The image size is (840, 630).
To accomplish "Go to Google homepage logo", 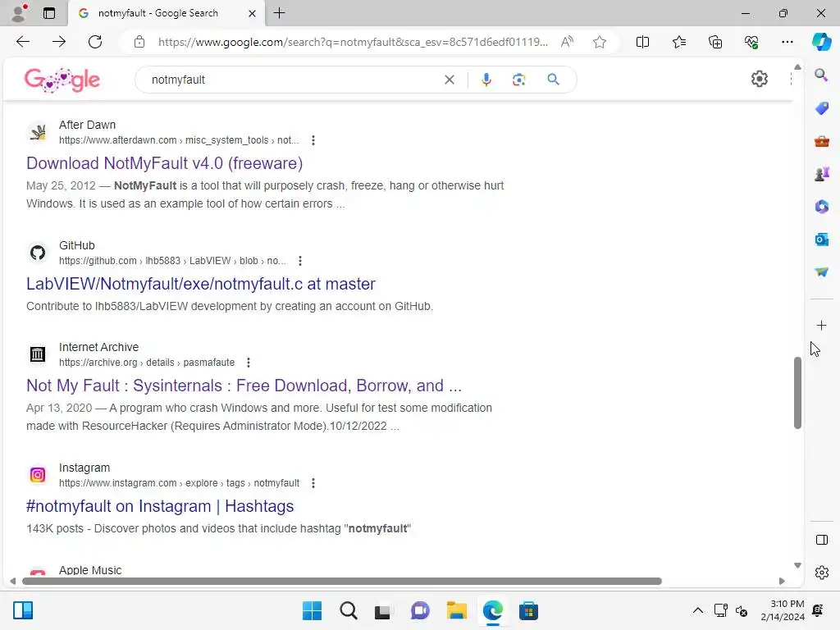I will [62, 80].
